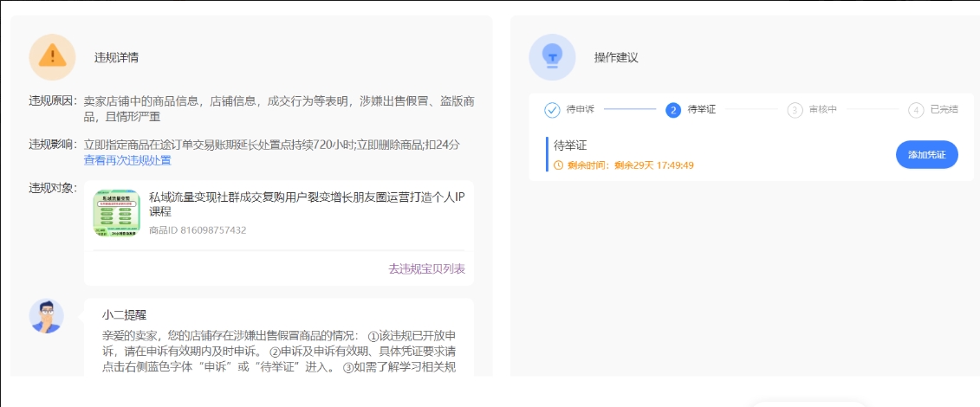
Task: Click the 违规详情 section heading
Action: tap(116, 58)
